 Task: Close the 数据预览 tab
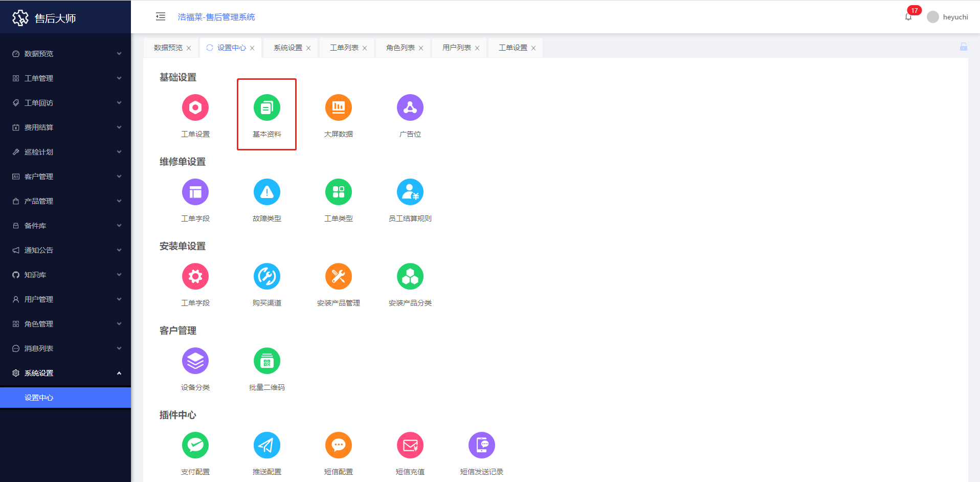point(189,48)
